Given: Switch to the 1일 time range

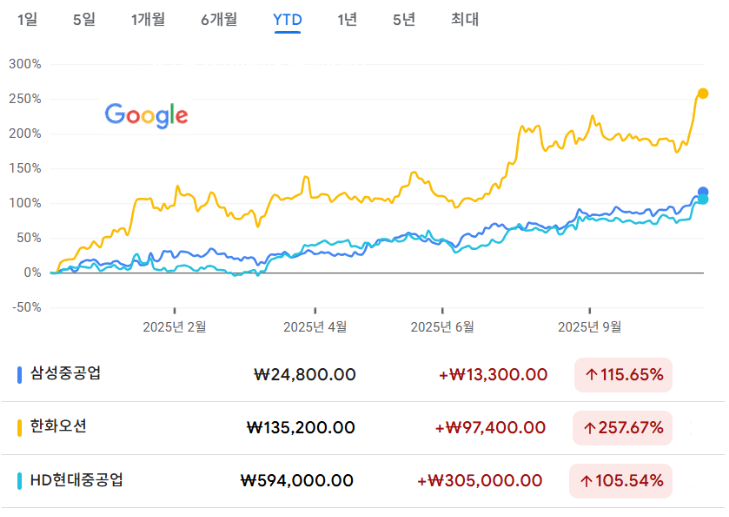Looking at the screenshot, I should (x=28, y=19).
